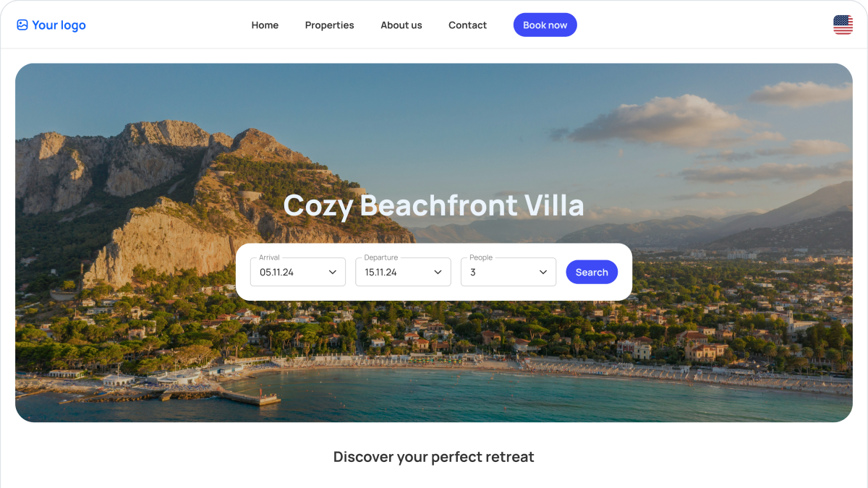
Task: Select the Departure date value 15.11.24
Action: point(380,273)
